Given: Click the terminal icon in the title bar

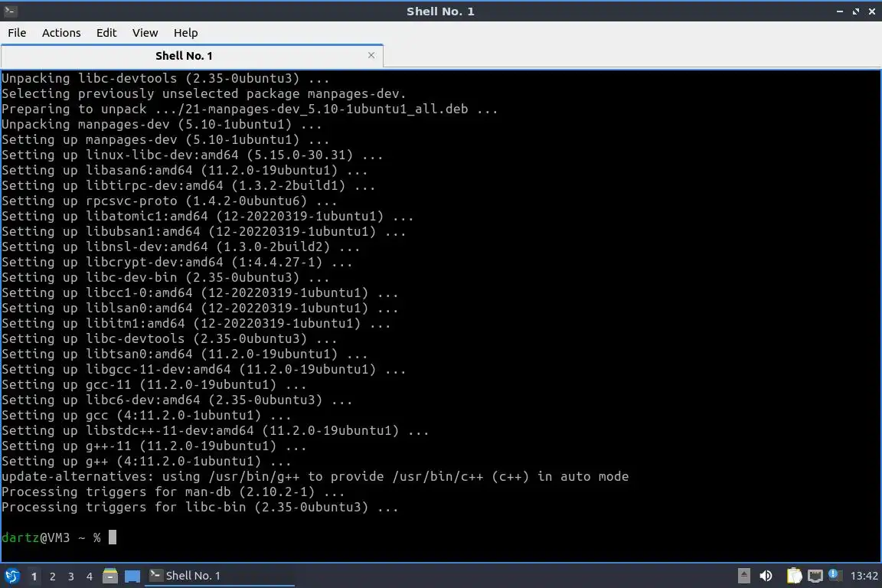Looking at the screenshot, I should [x=10, y=11].
